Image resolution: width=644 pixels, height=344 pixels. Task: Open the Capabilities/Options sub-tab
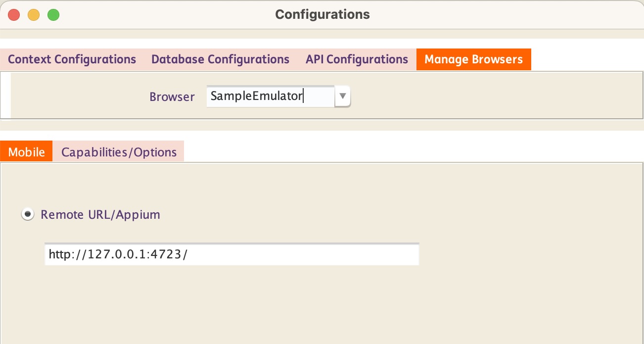(x=119, y=152)
